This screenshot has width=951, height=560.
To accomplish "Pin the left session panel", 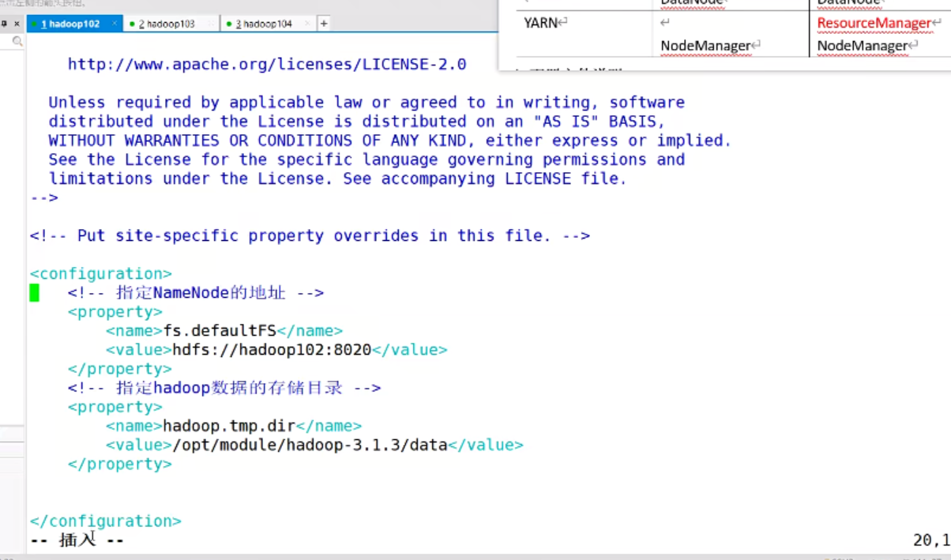I will [x=5, y=24].
